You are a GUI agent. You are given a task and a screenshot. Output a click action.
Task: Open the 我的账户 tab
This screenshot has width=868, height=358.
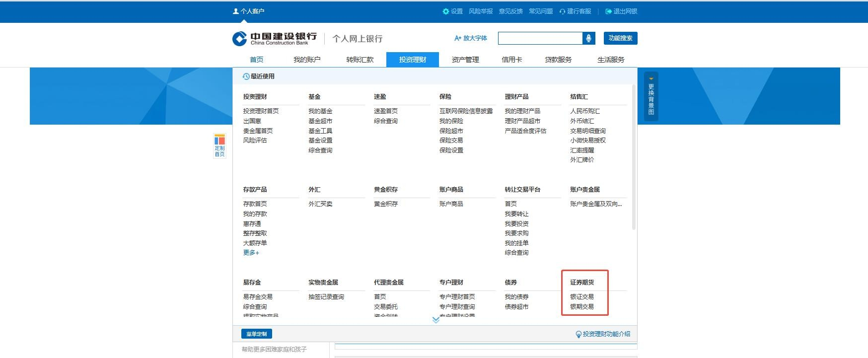pyautogui.click(x=307, y=60)
